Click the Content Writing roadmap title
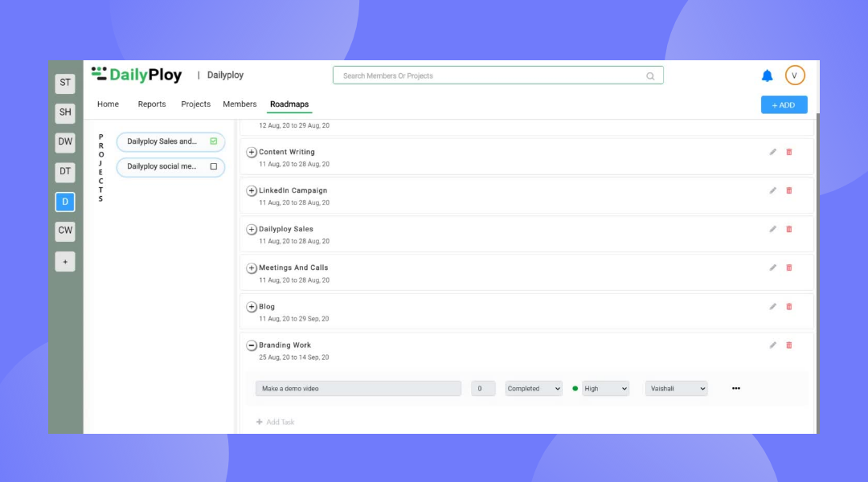The image size is (868, 482). click(287, 152)
